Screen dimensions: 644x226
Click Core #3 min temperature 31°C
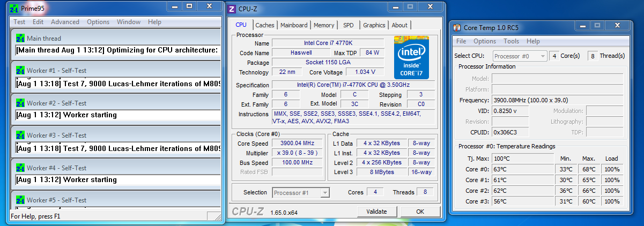click(566, 201)
